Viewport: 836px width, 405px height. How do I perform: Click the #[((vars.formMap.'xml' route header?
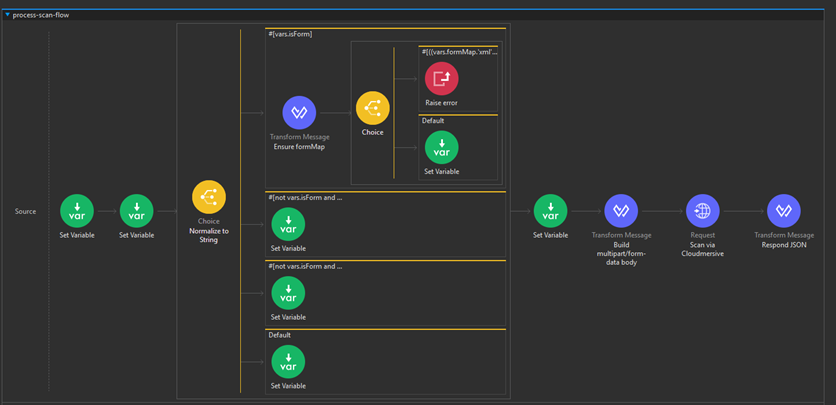click(458, 51)
